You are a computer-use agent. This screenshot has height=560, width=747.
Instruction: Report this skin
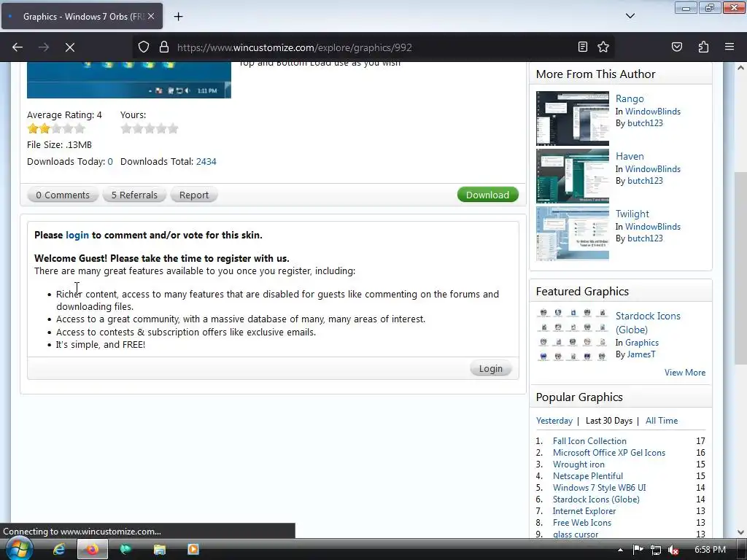pyautogui.click(x=194, y=195)
